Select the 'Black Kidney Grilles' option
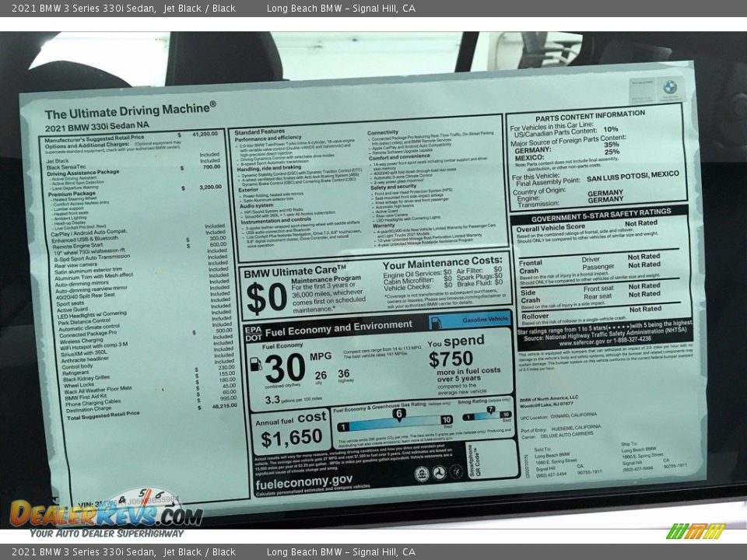The width and height of the screenshot is (747, 560). click(86, 379)
